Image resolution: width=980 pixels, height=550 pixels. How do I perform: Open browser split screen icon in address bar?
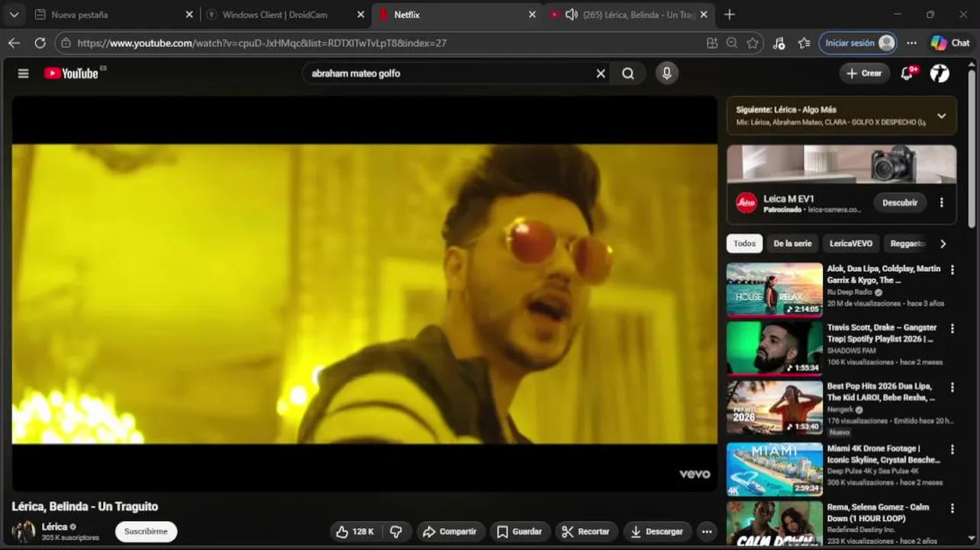(712, 43)
